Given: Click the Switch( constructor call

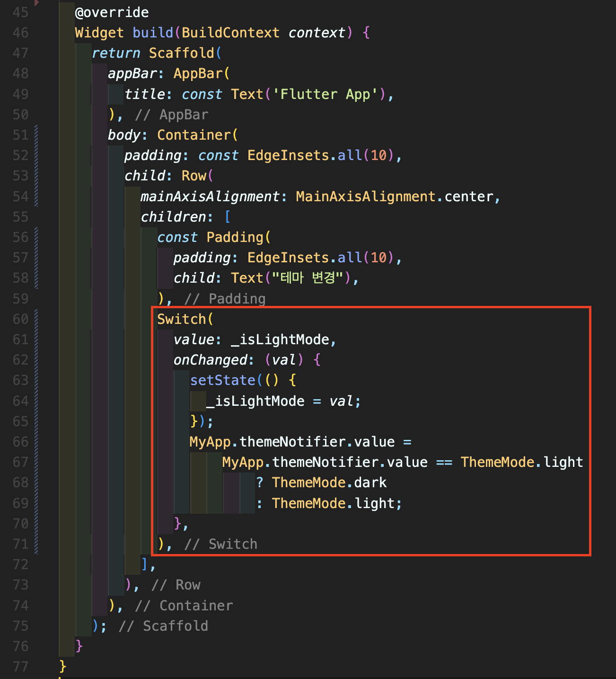Looking at the screenshot, I should tap(185, 319).
